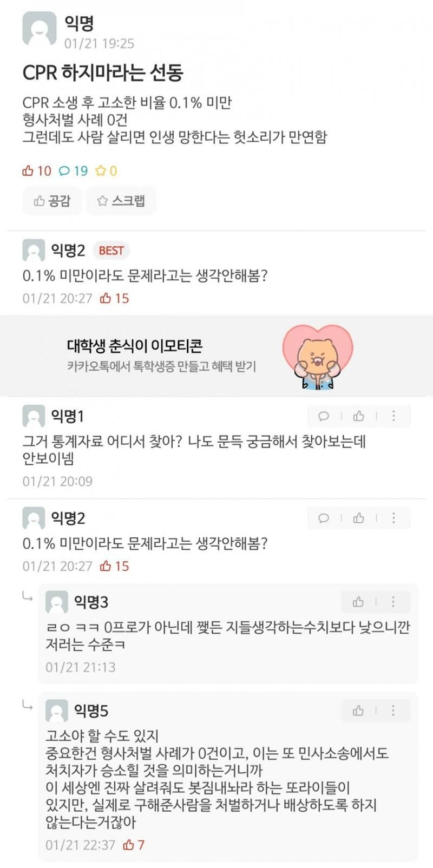Click the red like count 10 on the post
The image size is (433, 868).
click(37, 171)
